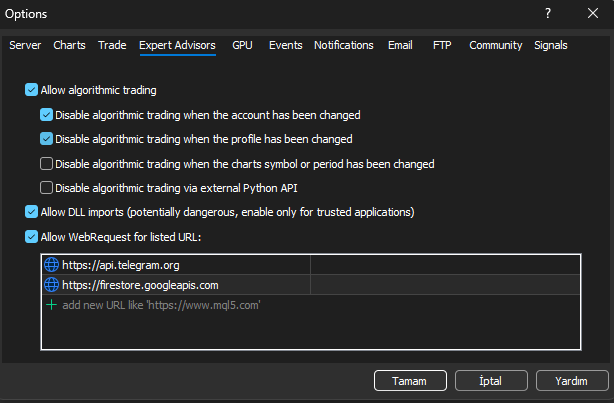Open the Events tab
This screenshot has height=403, width=614.
click(285, 45)
